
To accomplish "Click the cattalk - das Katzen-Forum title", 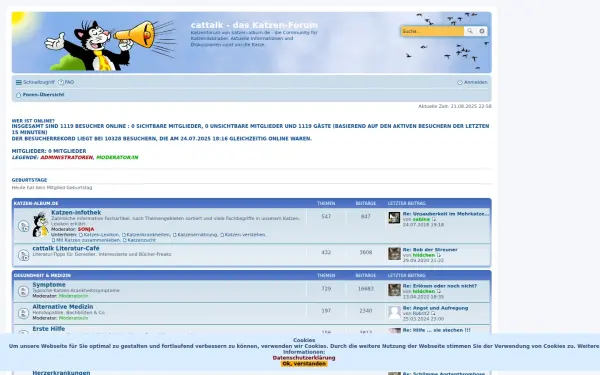I will pyautogui.click(x=254, y=25).
